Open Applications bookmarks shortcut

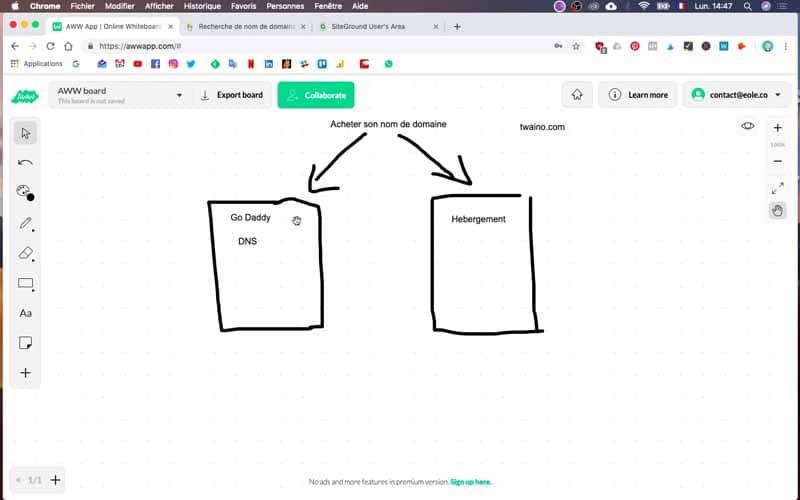point(37,64)
